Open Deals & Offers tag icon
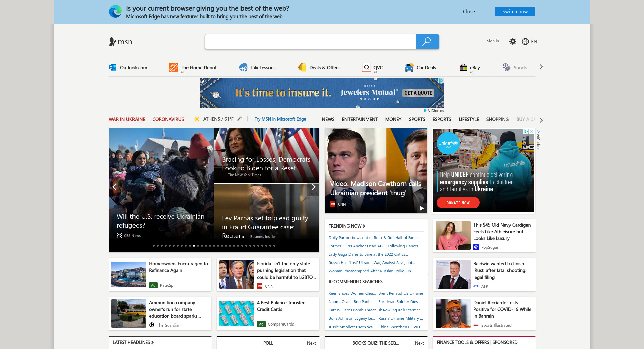 pos(302,67)
